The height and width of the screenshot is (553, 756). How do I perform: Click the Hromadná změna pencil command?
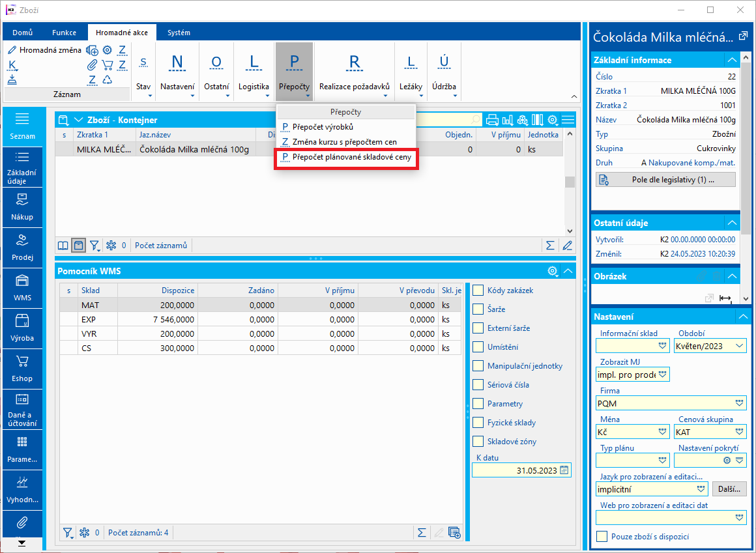click(44, 50)
